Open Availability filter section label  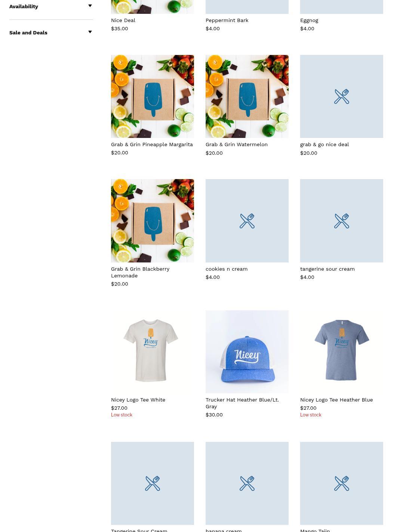pyautogui.click(x=24, y=6)
